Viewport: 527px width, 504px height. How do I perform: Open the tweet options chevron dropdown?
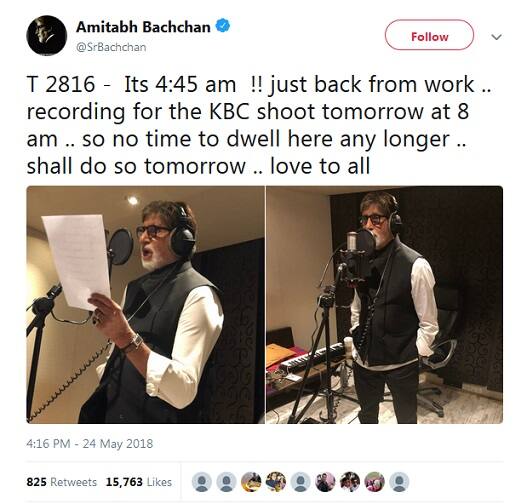[496, 37]
